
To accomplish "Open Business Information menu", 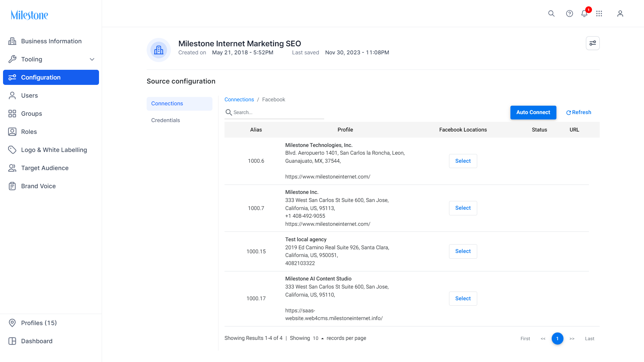I will pos(51,41).
